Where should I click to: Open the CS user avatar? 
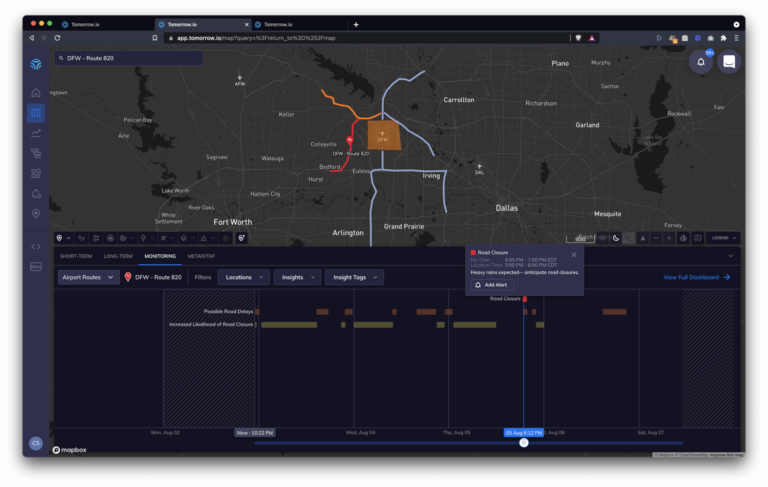tap(36, 443)
